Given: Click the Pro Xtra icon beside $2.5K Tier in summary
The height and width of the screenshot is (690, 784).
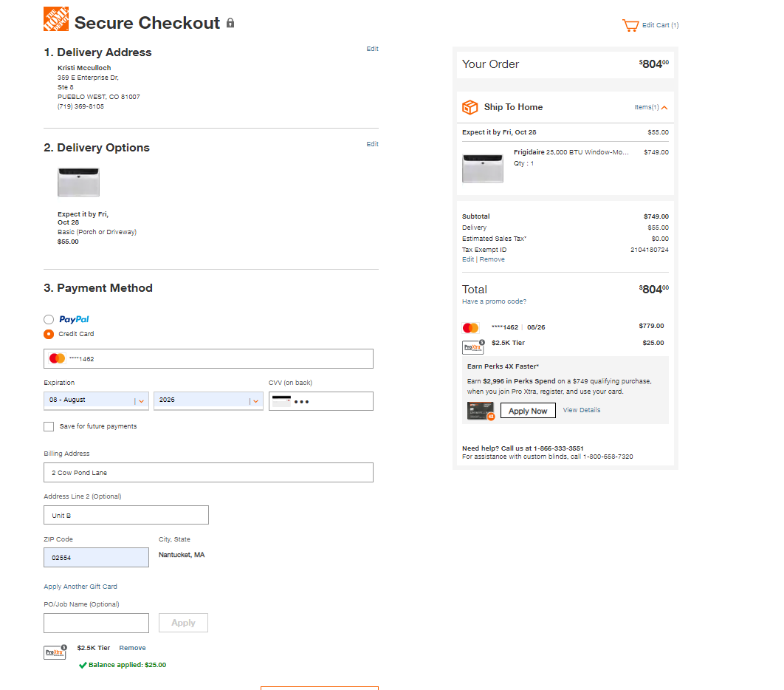Looking at the screenshot, I should [473, 346].
